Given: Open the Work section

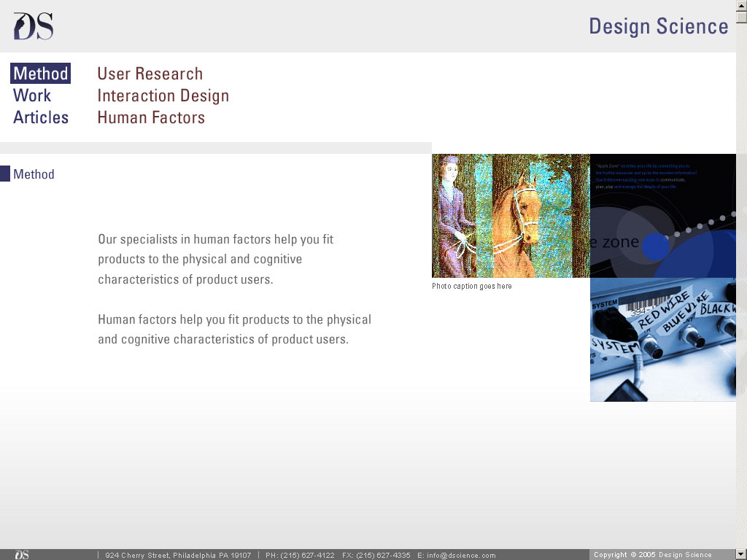Looking at the screenshot, I should tap(32, 96).
